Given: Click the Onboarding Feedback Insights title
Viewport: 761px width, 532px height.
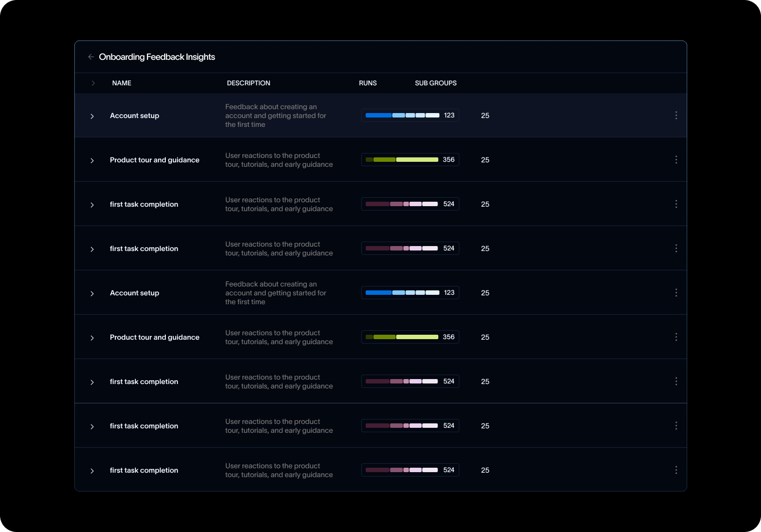Looking at the screenshot, I should pyautogui.click(x=157, y=57).
